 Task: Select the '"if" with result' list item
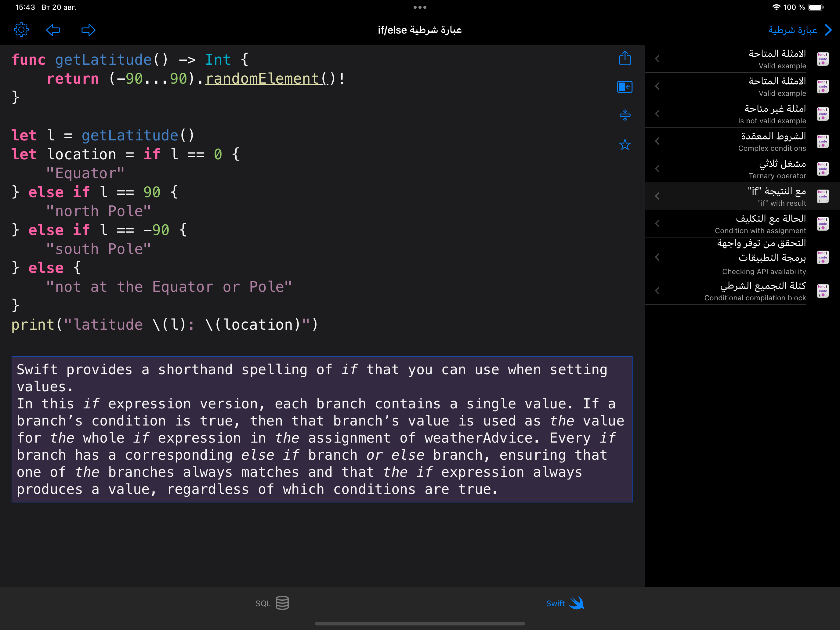pyautogui.click(x=742, y=196)
